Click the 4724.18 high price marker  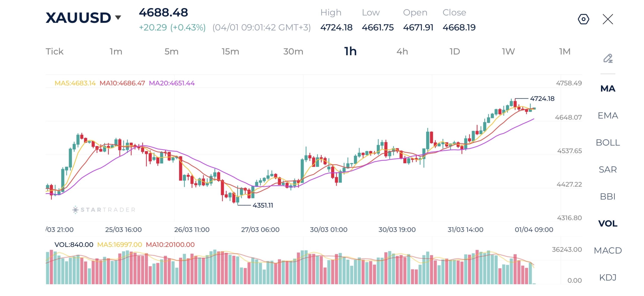(542, 99)
